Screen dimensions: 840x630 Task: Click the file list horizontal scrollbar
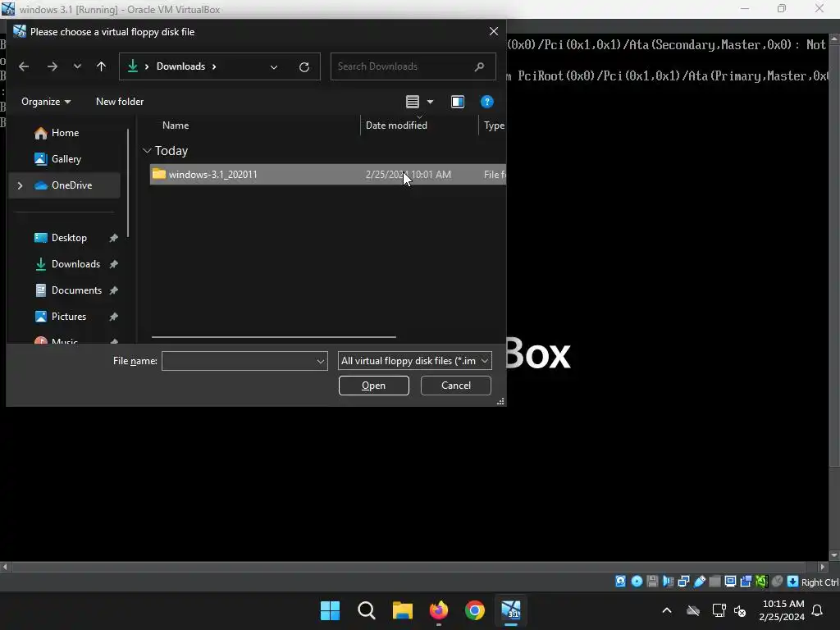pos(274,337)
